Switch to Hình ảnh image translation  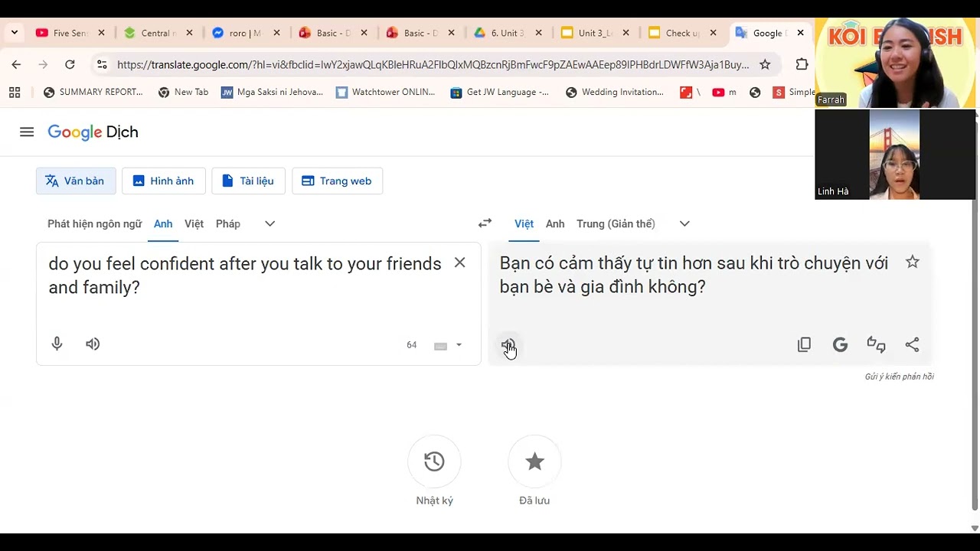pyautogui.click(x=164, y=181)
